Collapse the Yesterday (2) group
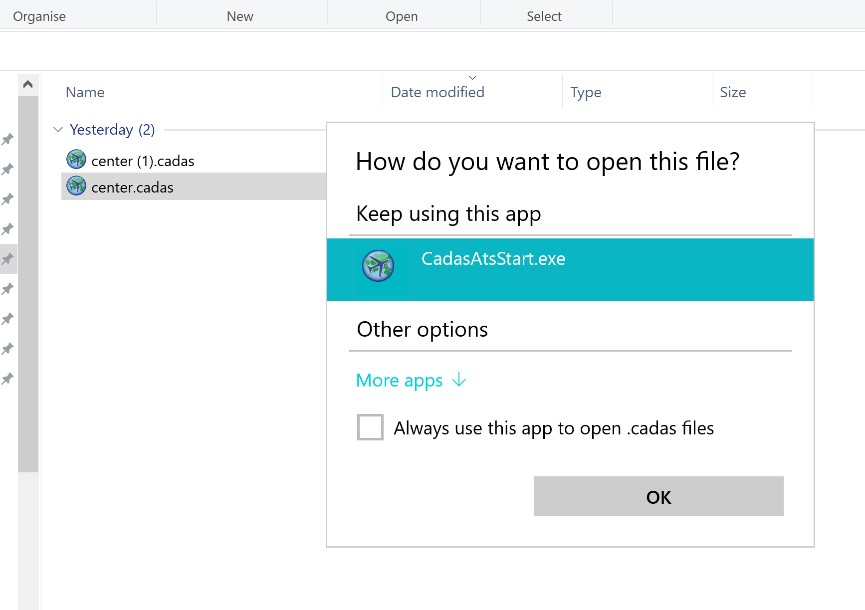Image resolution: width=865 pixels, height=610 pixels. pos(58,130)
